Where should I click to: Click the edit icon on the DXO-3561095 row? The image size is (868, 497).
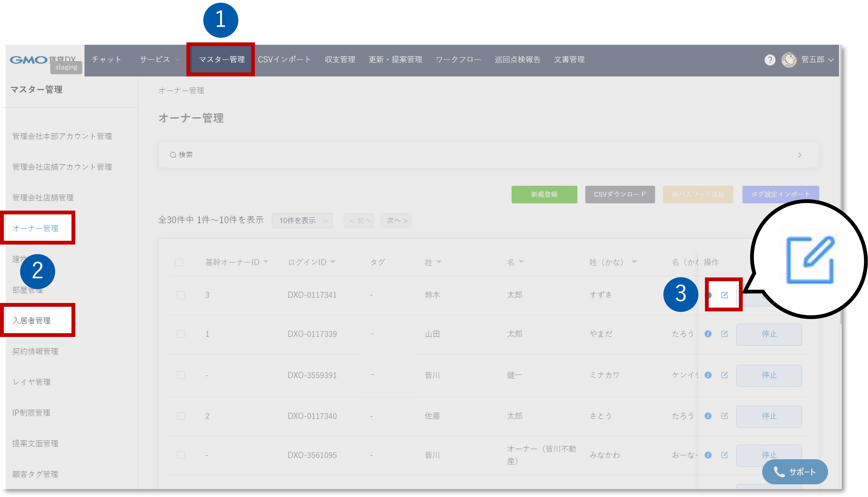[x=724, y=455]
